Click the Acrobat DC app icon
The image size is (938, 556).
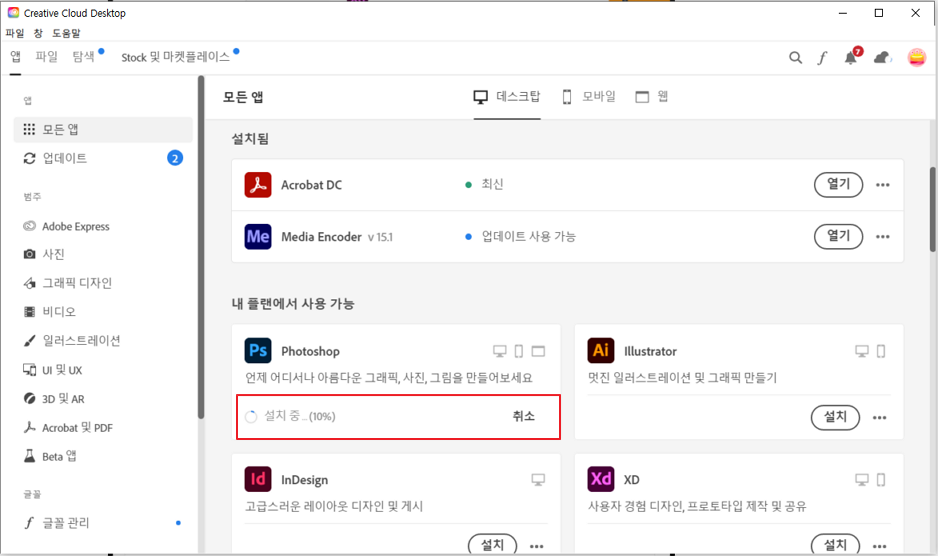(258, 185)
